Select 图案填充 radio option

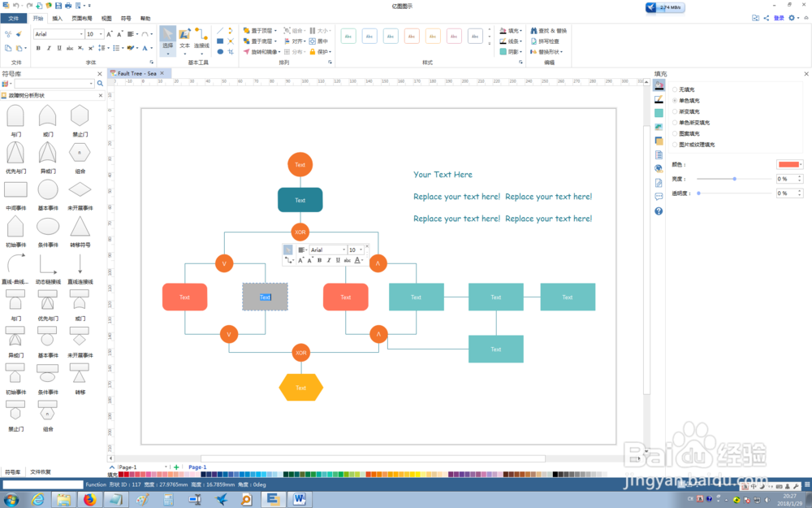[675, 134]
